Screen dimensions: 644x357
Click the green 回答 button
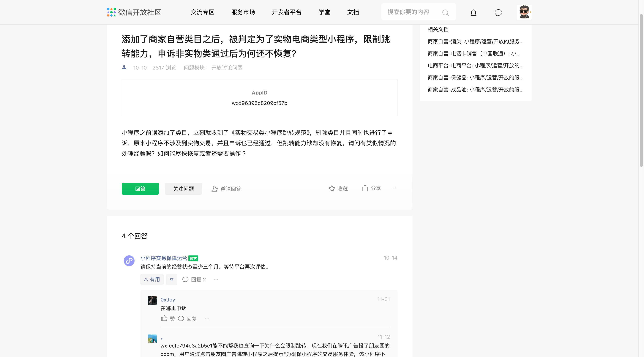coord(140,189)
